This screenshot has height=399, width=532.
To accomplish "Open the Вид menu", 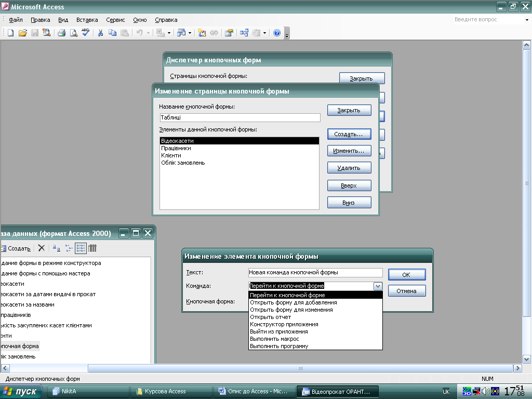I will pyautogui.click(x=63, y=20).
